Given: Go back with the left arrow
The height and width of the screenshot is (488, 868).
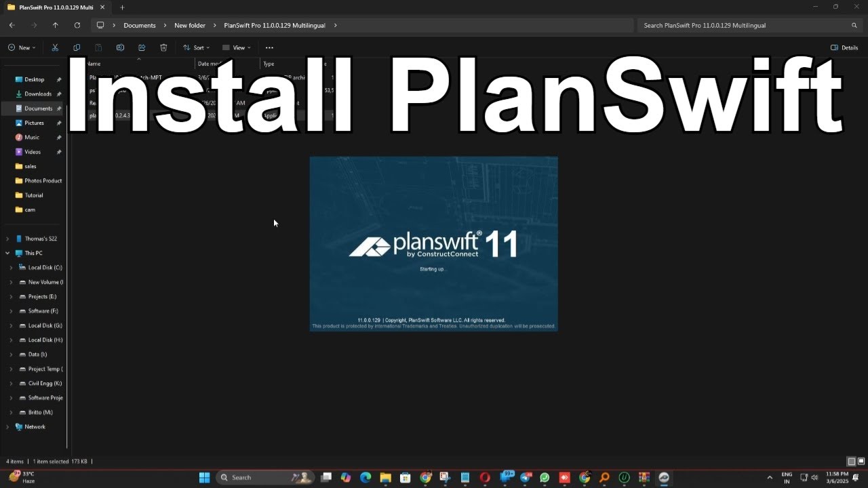Looking at the screenshot, I should 12,25.
